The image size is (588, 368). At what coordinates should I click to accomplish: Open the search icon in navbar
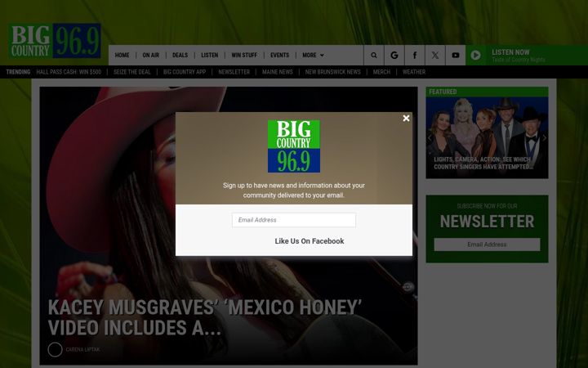click(374, 56)
